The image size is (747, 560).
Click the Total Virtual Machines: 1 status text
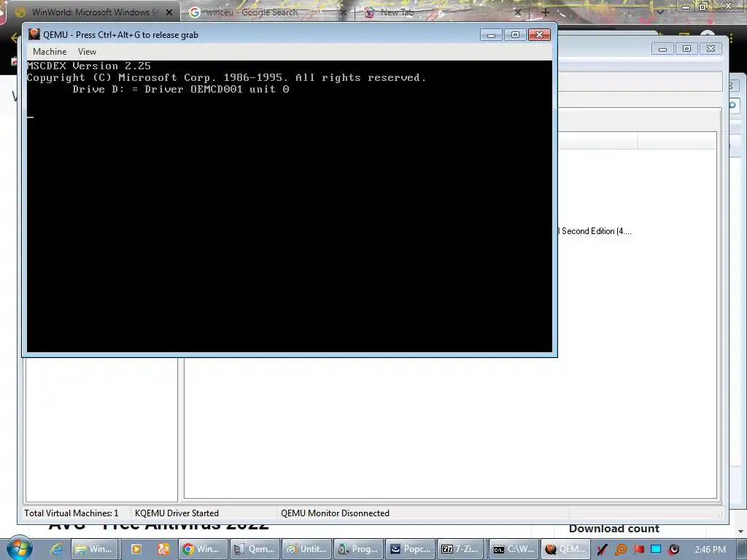coord(71,513)
